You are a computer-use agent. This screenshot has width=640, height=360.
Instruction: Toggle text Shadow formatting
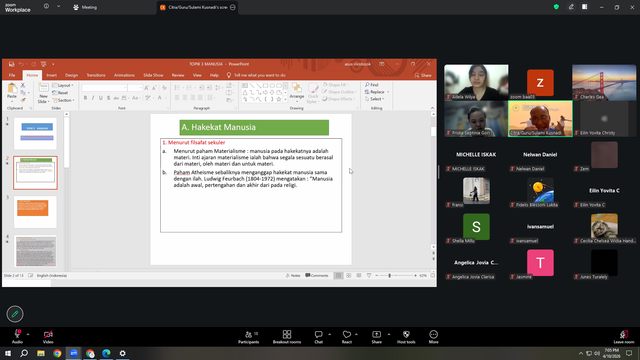tap(108, 98)
